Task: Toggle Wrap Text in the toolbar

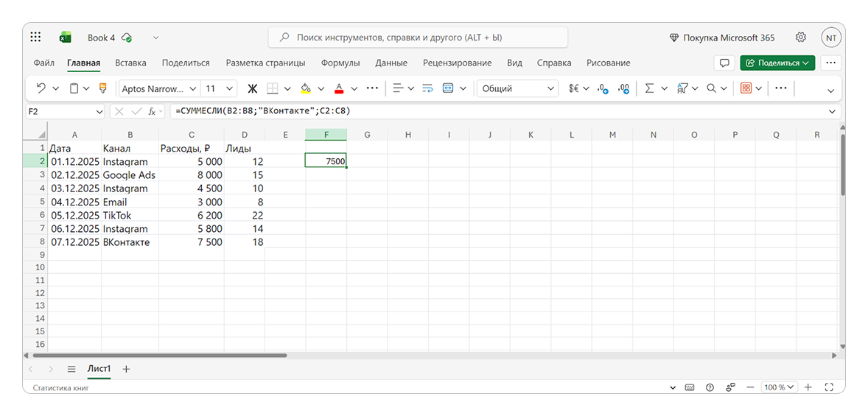Action: 427,88
